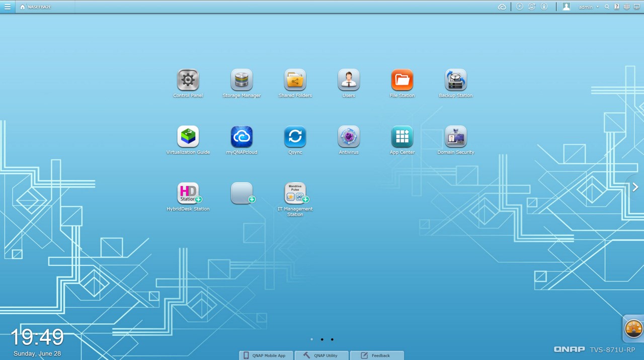Screen dimensions: 644x360
Task: Open the main menu hamburger icon
Action: pyautogui.click(x=7, y=7)
